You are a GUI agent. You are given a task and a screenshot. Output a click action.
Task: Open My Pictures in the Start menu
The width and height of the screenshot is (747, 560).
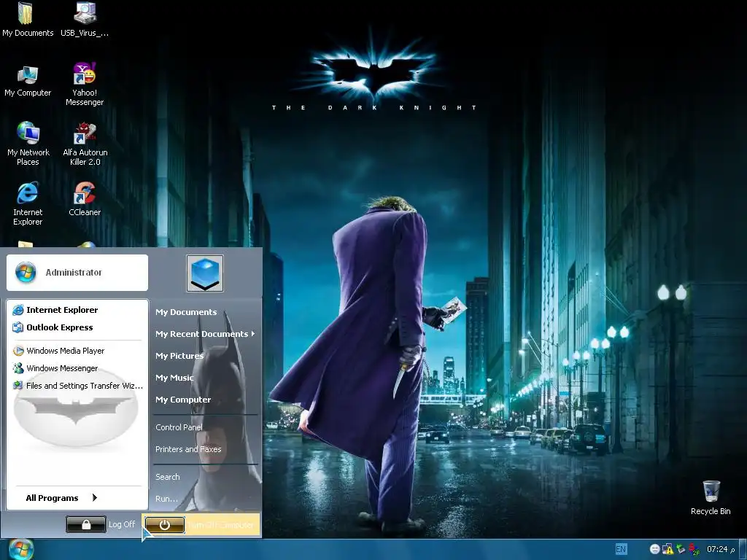coord(179,356)
